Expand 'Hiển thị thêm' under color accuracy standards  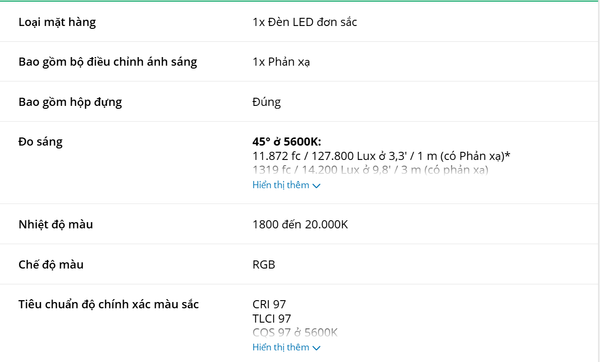[286, 347]
